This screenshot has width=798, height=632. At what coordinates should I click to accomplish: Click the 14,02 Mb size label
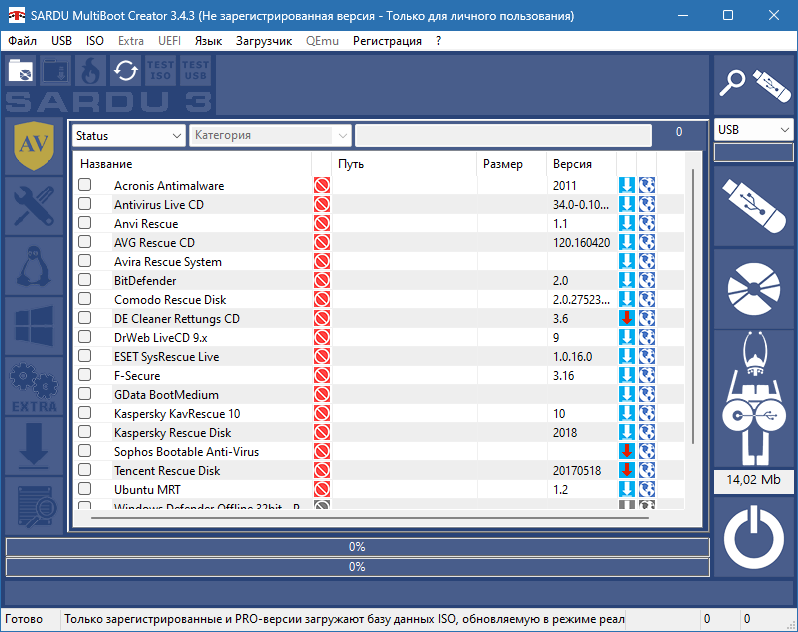click(754, 480)
